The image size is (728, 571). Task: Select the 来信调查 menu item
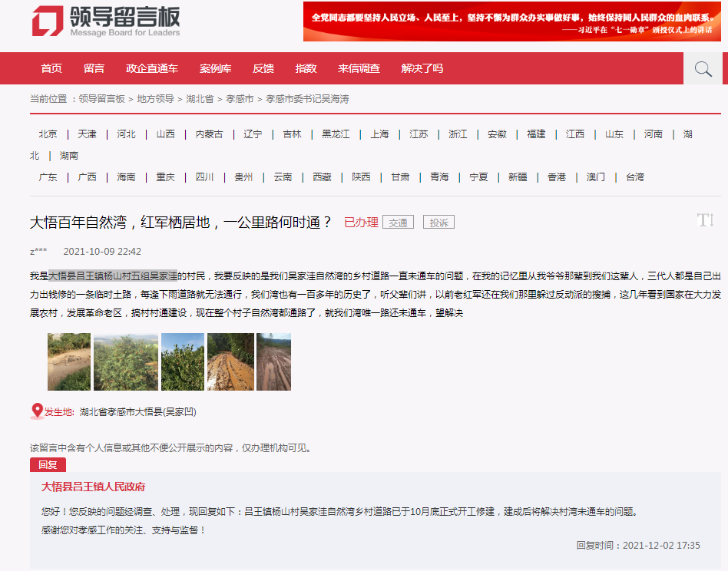click(359, 68)
